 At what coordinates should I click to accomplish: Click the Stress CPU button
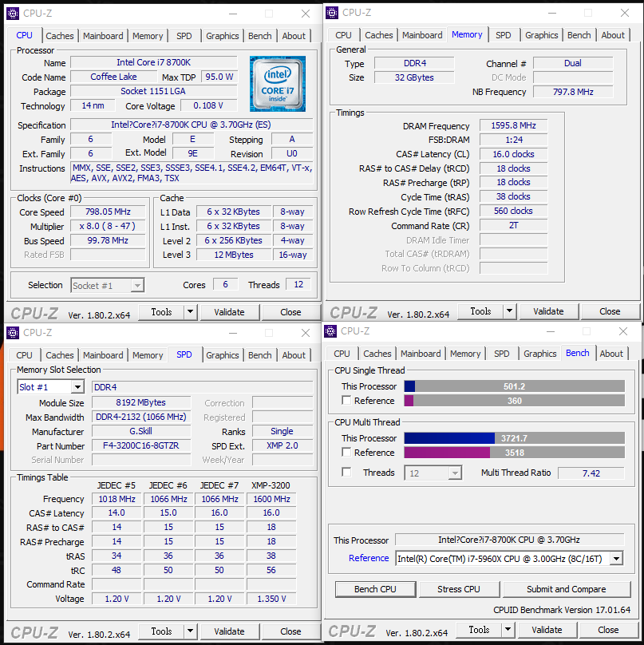(x=459, y=589)
